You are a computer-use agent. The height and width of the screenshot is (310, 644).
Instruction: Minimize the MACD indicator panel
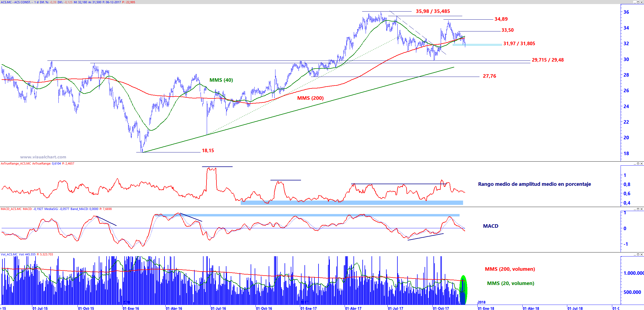click(635, 209)
